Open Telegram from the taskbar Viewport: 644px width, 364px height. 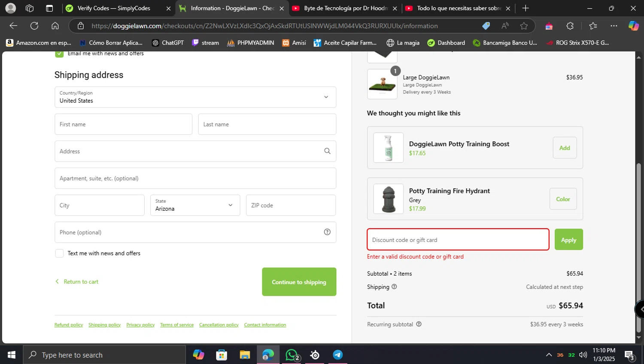(338, 355)
